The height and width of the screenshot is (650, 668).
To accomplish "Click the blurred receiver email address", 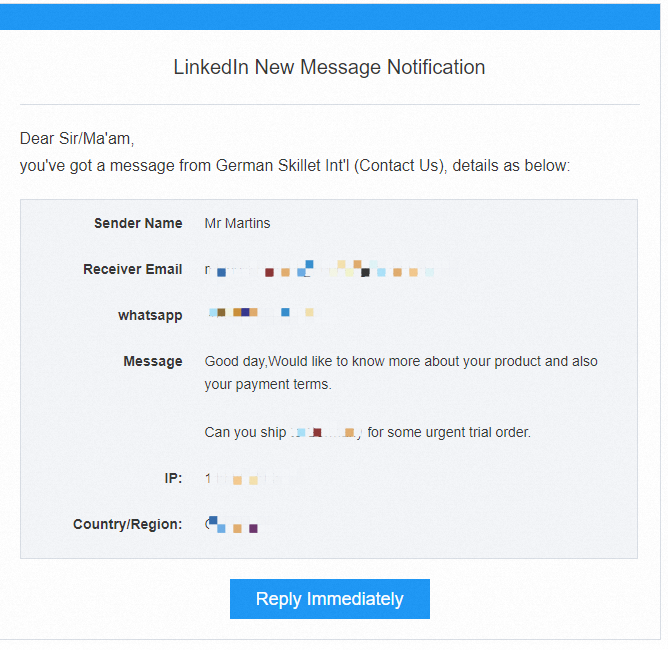I will [320, 269].
